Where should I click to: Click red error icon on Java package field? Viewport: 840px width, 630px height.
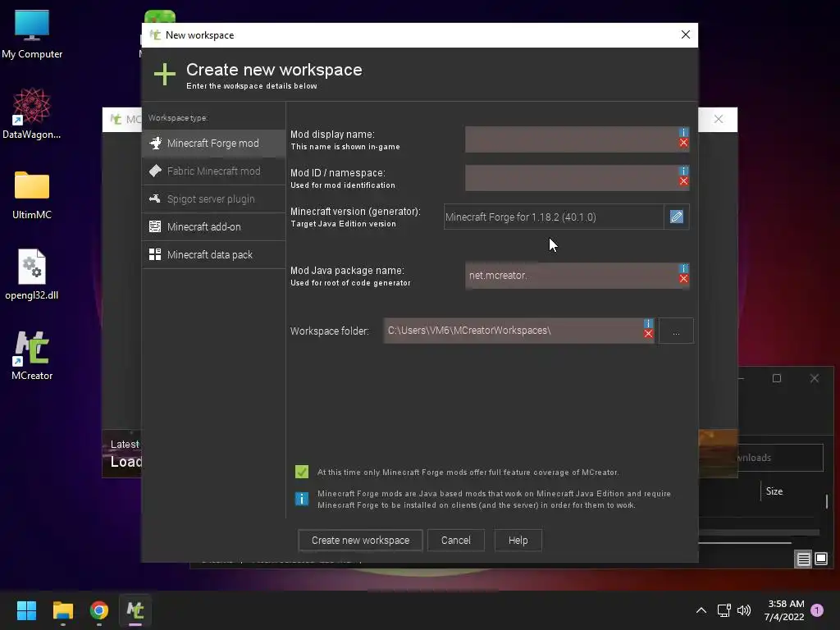(683, 279)
